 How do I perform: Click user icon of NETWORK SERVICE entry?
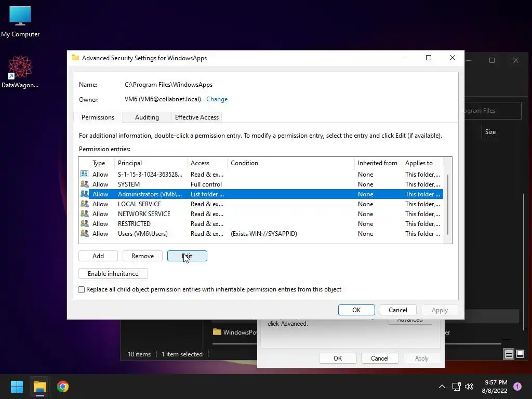85,214
